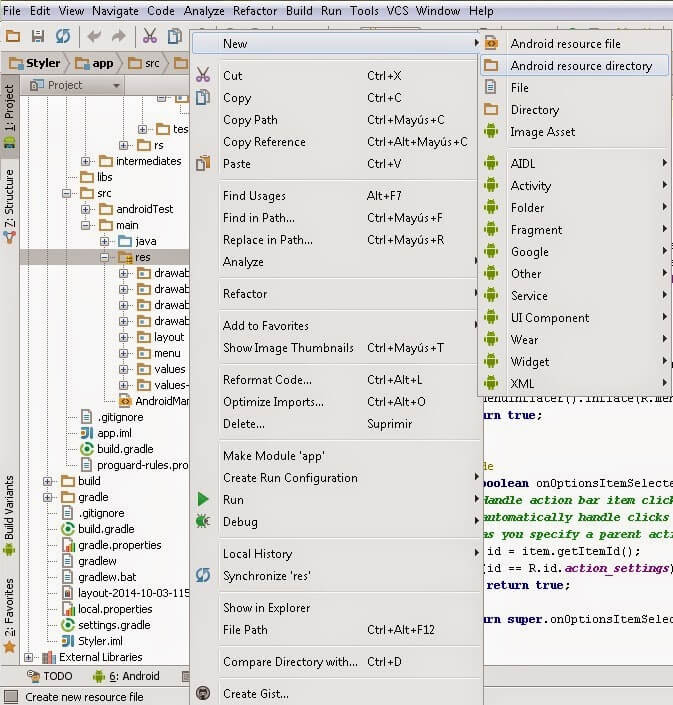Click the Android icon beside AIDL
Image resolution: width=673 pixels, height=705 pixels.
tap(491, 163)
